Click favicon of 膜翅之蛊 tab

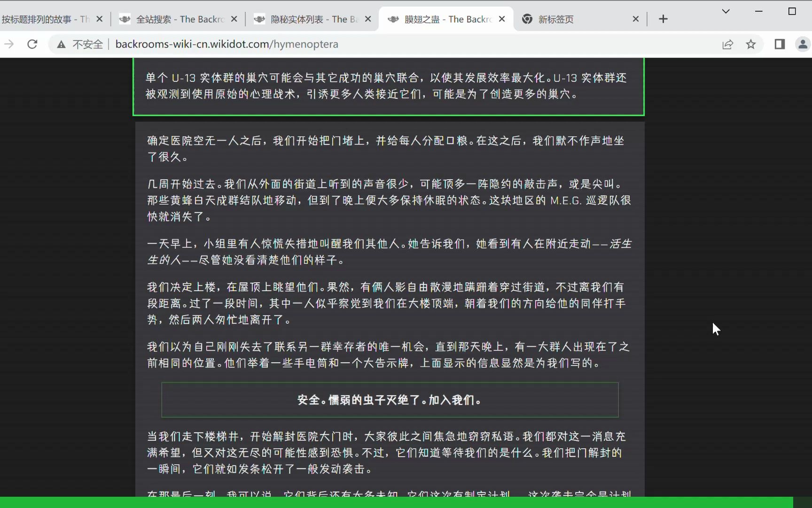393,19
